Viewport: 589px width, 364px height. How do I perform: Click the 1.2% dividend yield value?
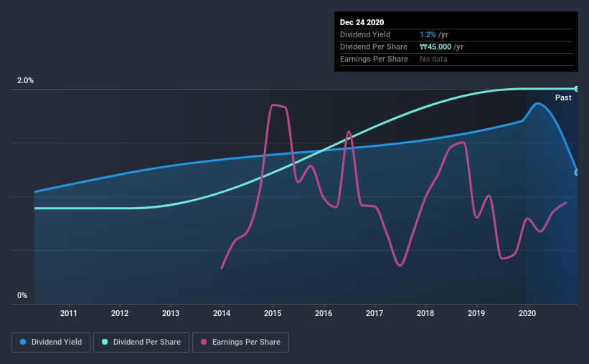click(x=428, y=34)
